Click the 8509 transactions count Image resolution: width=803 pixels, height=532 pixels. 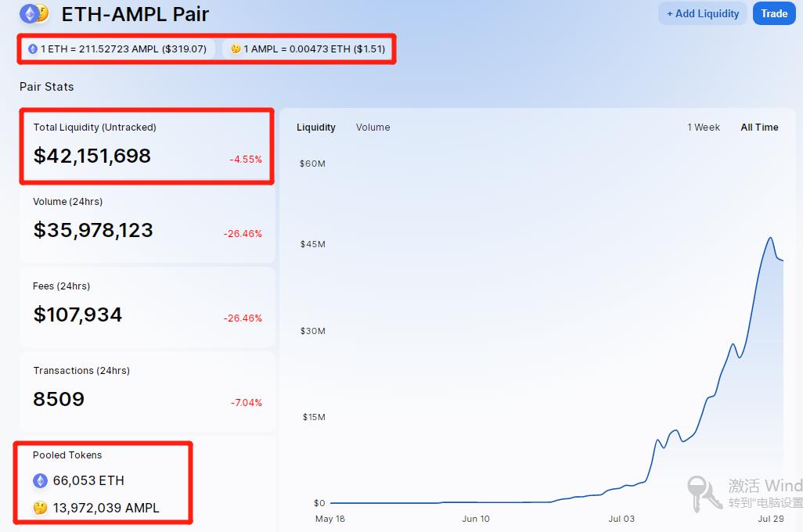pos(59,399)
